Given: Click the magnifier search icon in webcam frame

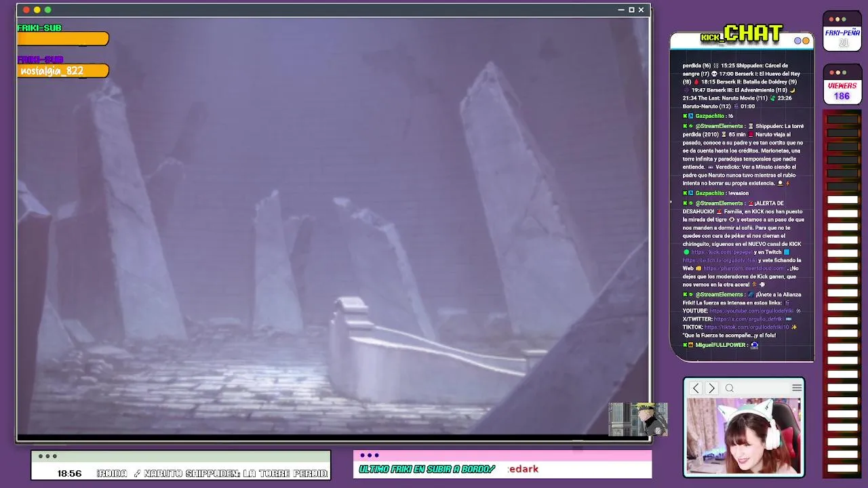Looking at the screenshot, I should click(x=730, y=388).
